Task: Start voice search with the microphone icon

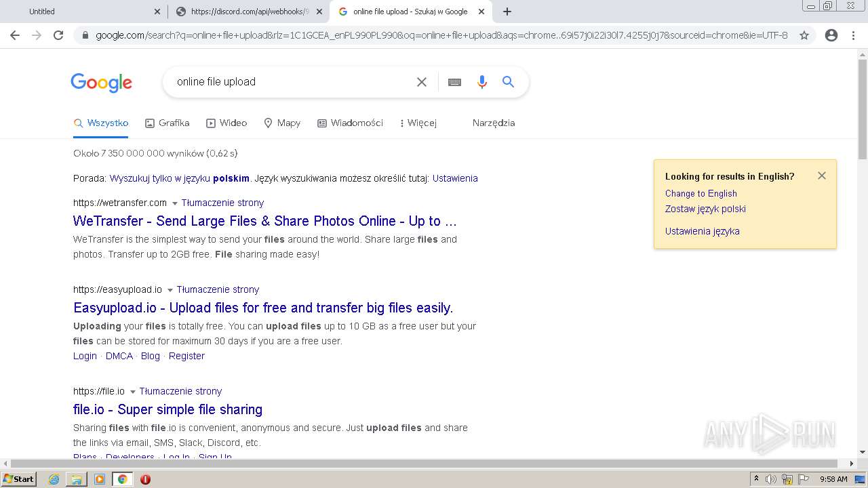Action: coord(482,82)
